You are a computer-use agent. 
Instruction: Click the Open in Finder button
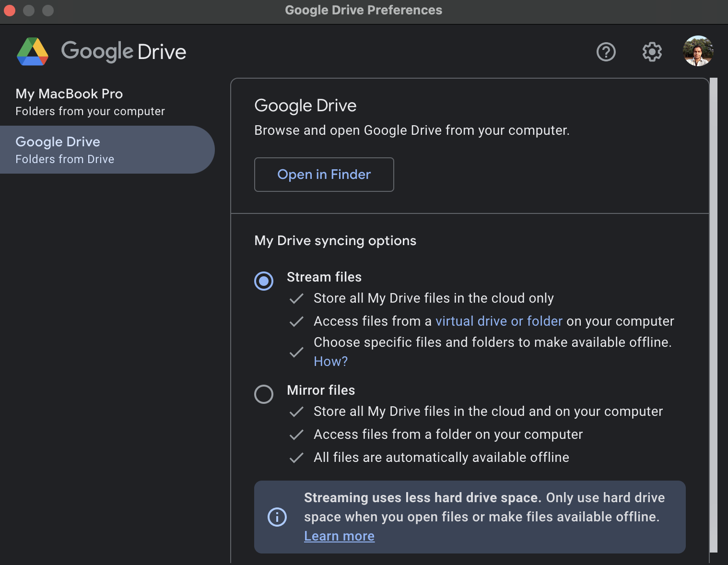(x=324, y=175)
